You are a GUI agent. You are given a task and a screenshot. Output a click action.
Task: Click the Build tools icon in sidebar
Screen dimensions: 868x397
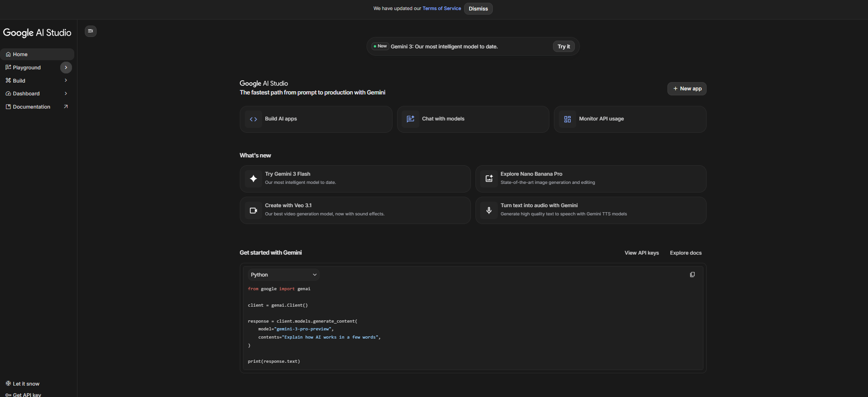tap(8, 80)
